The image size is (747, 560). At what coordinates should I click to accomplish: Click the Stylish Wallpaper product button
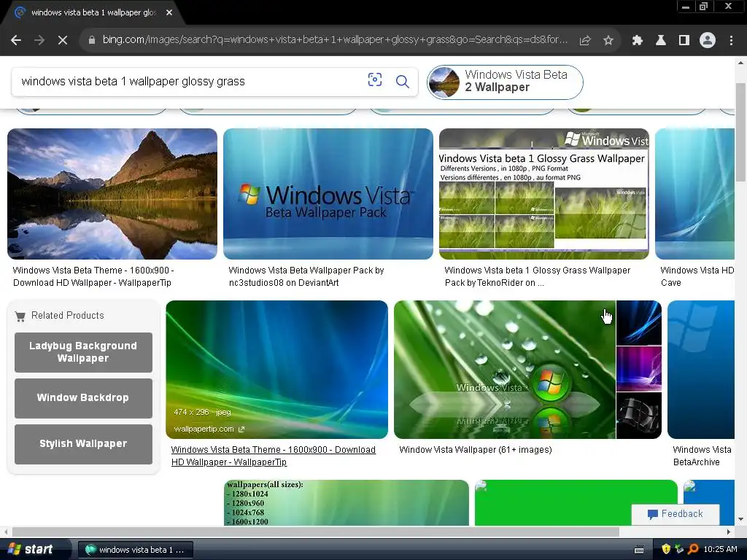83,444
